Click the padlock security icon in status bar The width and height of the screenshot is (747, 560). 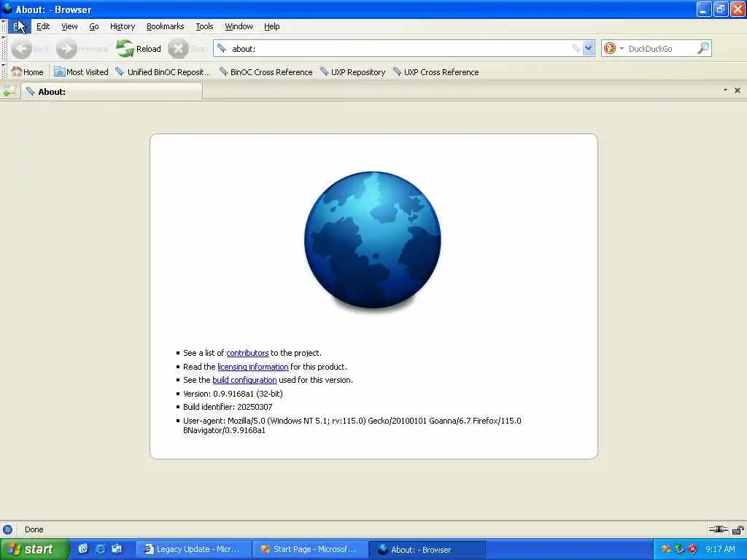[738, 529]
